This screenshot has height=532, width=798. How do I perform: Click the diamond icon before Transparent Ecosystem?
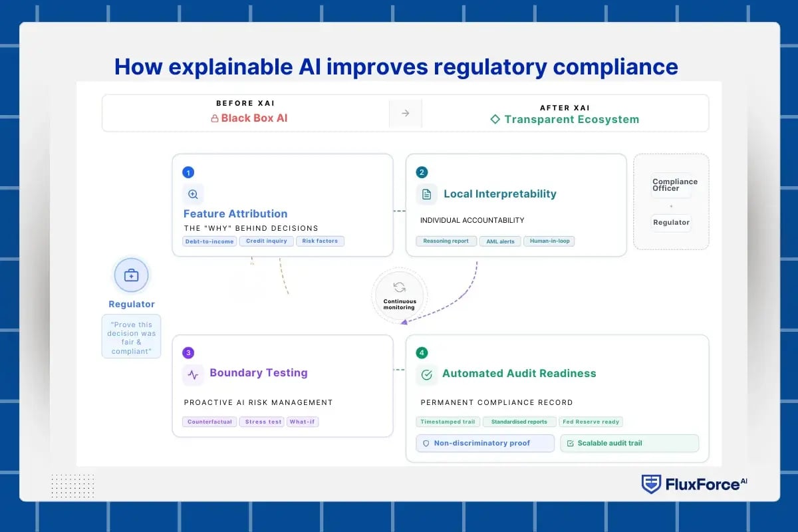pos(495,119)
